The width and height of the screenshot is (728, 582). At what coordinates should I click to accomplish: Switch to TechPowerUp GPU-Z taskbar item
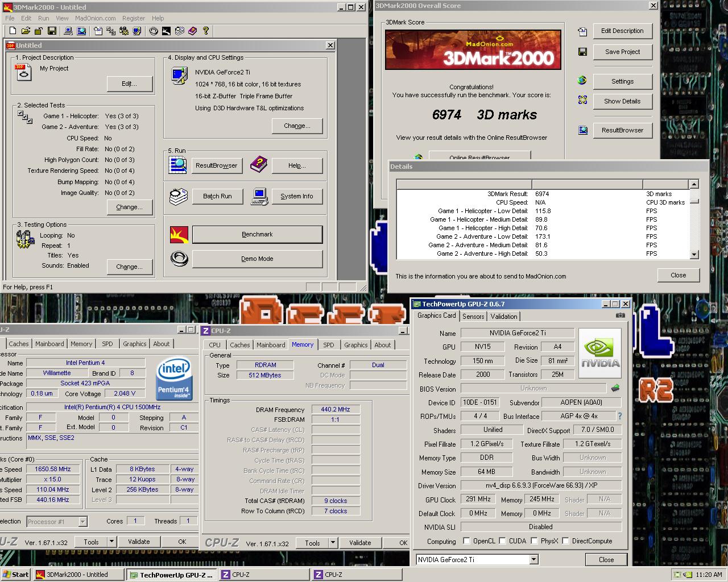pos(171,575)
